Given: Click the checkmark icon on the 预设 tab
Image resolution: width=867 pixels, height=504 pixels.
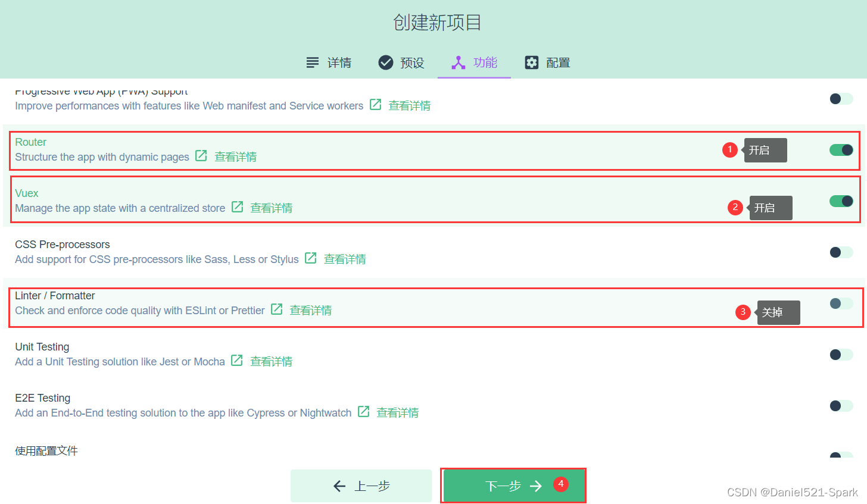Looking at the screenshot, I should (385, 62).
